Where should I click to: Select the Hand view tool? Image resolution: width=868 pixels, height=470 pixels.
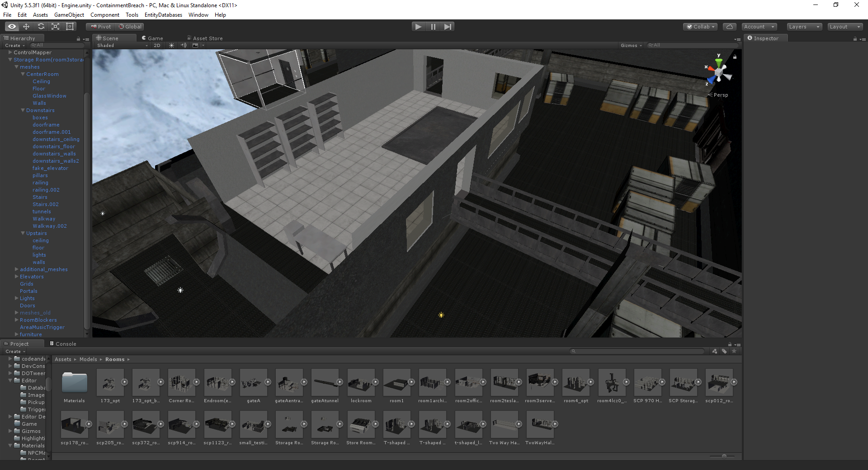(x=12, y=27)
